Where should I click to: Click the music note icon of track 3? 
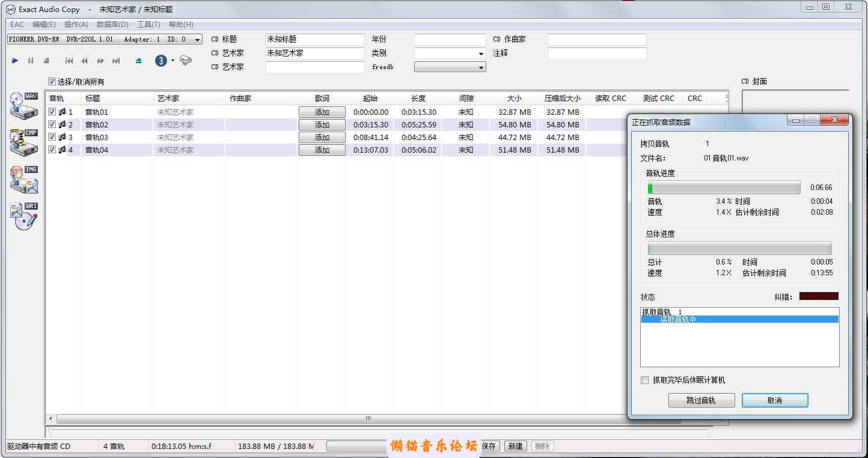coord(62,137)
